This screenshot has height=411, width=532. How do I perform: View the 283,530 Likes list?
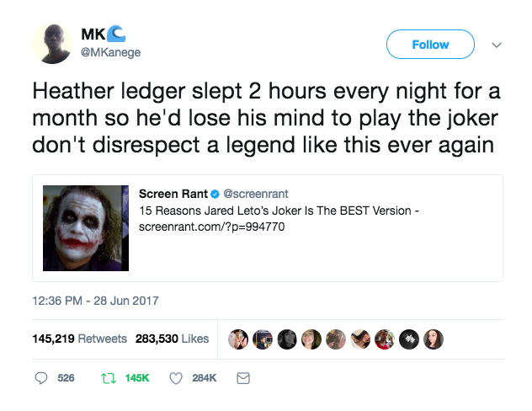(x=171, y=339)
